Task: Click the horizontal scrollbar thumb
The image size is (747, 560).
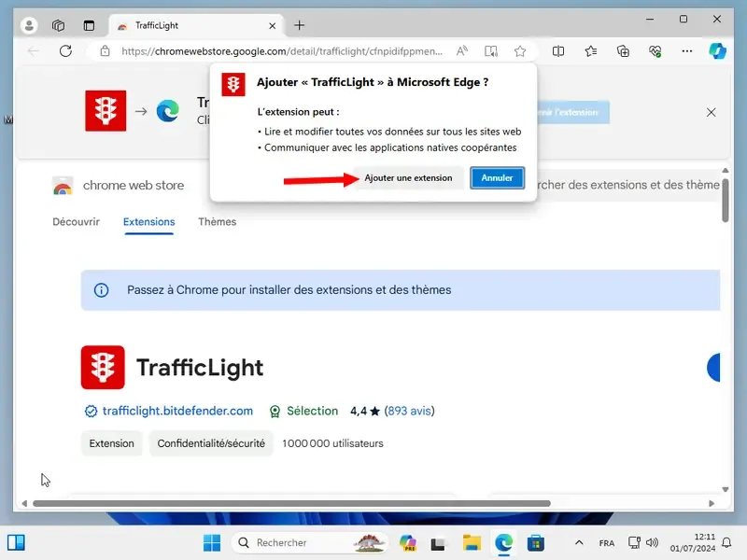Action: click(x=291, y=503)
